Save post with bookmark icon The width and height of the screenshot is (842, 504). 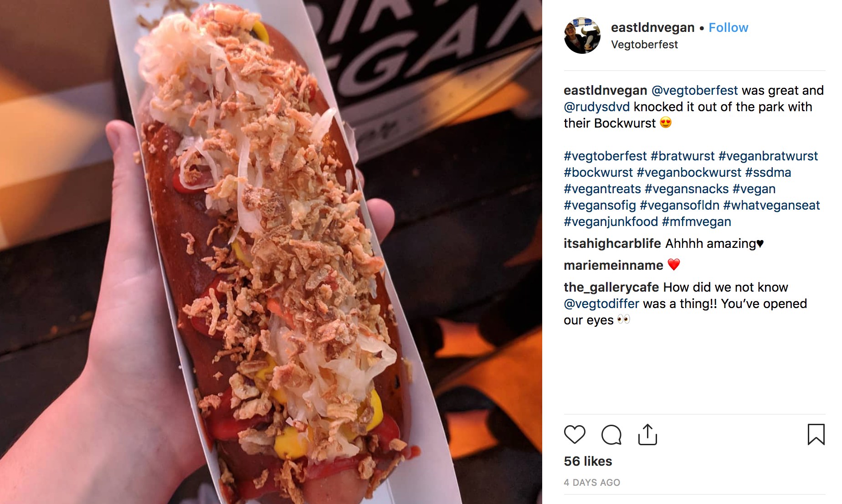coord(816,434)
